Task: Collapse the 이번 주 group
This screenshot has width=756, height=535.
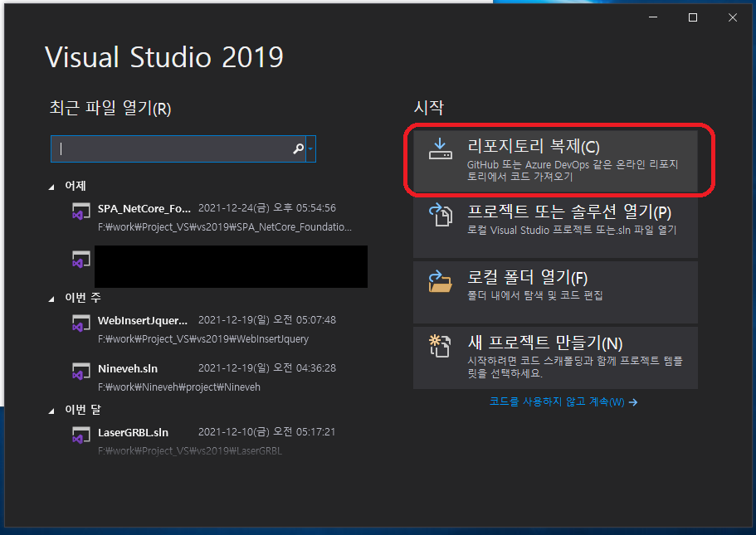Action: pyautogui.click(x=51, y=299)
